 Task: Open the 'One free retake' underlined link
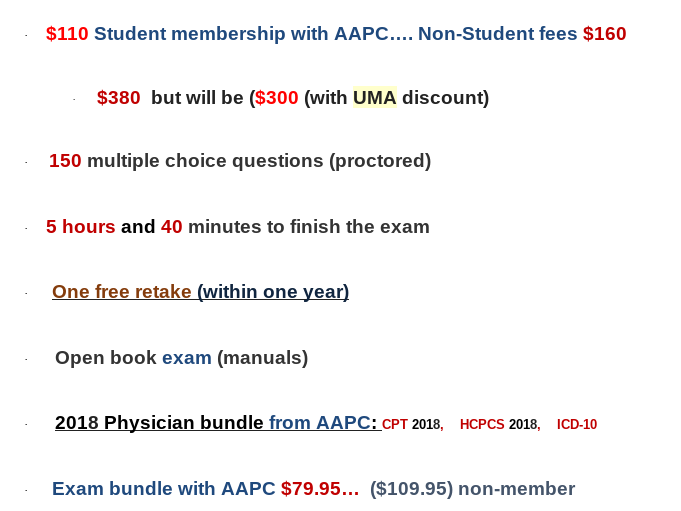click(122, 292)
